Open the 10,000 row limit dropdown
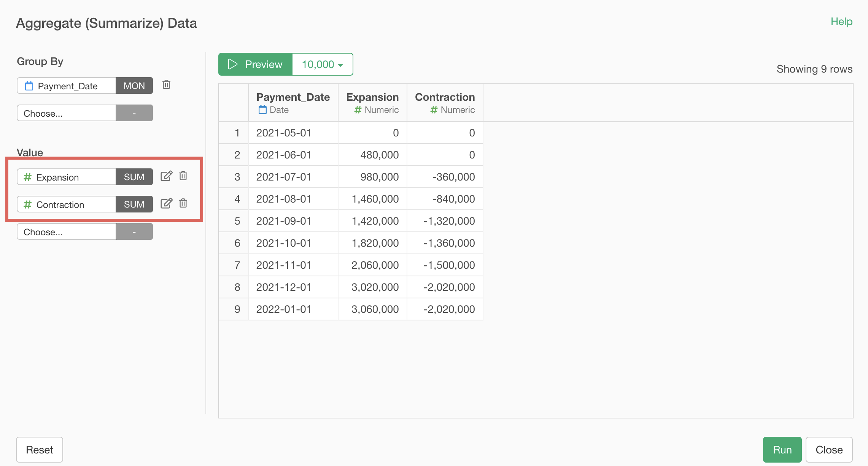 pyautogui.click(x=322, y=64)
